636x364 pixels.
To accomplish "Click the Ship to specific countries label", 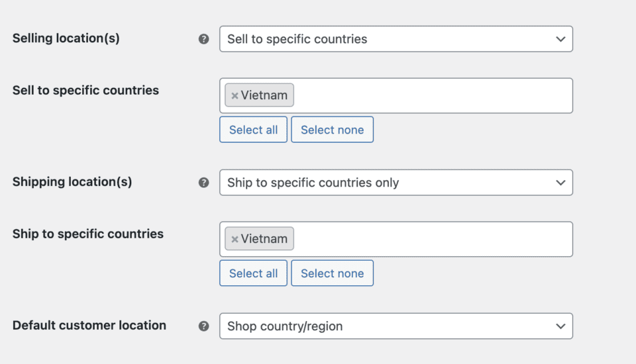I will (88, 234).
